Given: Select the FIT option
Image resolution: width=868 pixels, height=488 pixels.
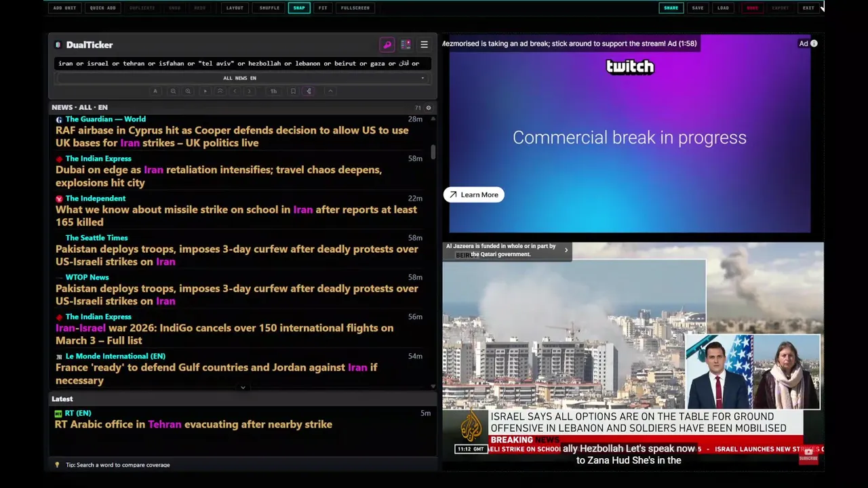Looking at the screenshot, I should point(323,8).
